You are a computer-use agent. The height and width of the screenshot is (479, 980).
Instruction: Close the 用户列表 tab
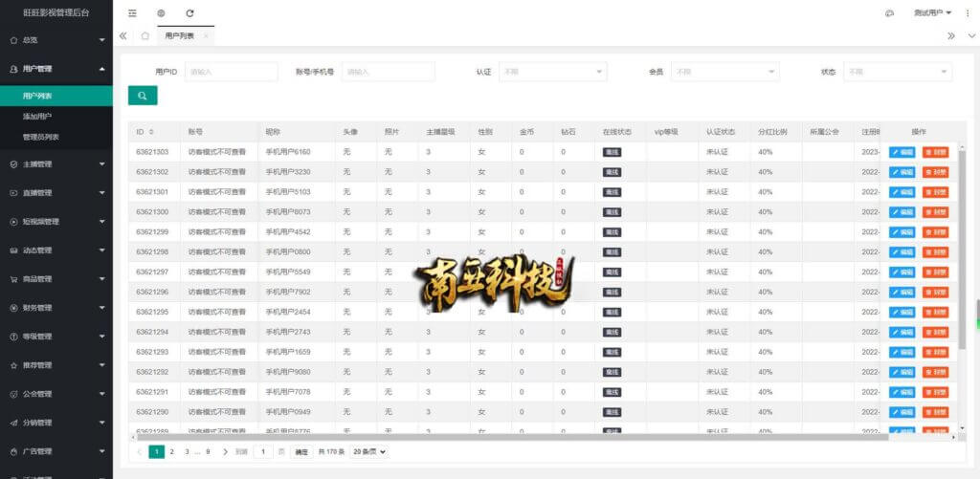[x=206, y=36]
